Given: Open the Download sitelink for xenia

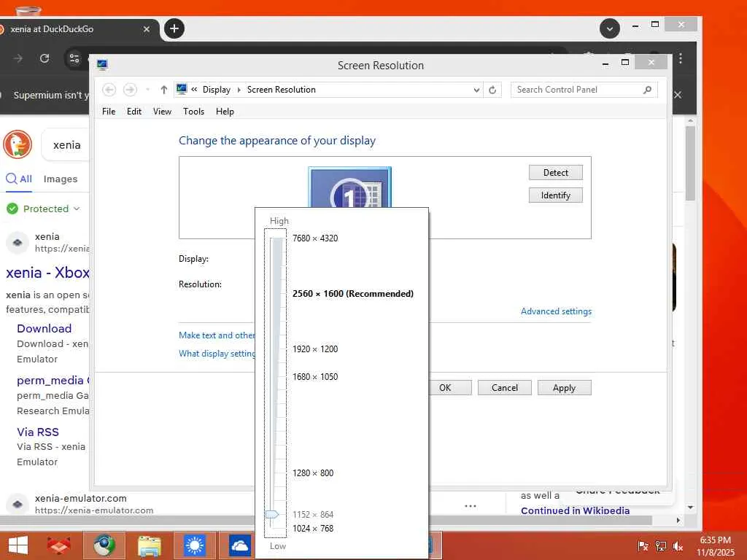Looking at the screenshot, I should click(44, 329).
